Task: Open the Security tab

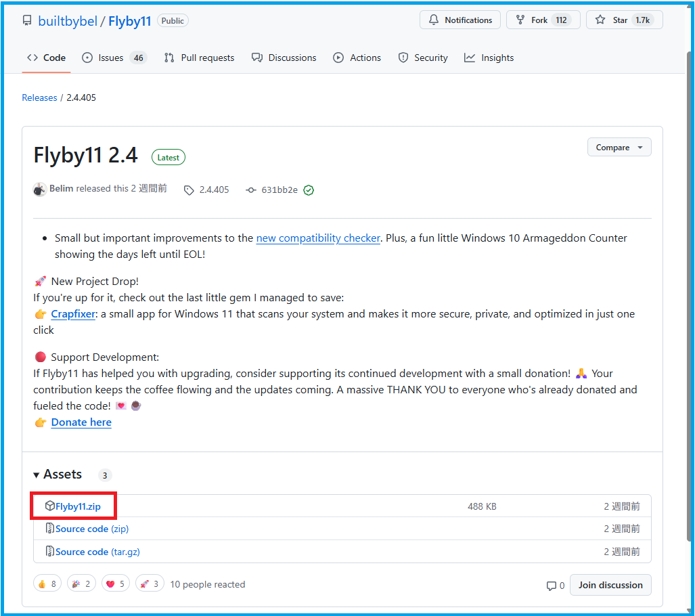Action: tap(423, 58)
